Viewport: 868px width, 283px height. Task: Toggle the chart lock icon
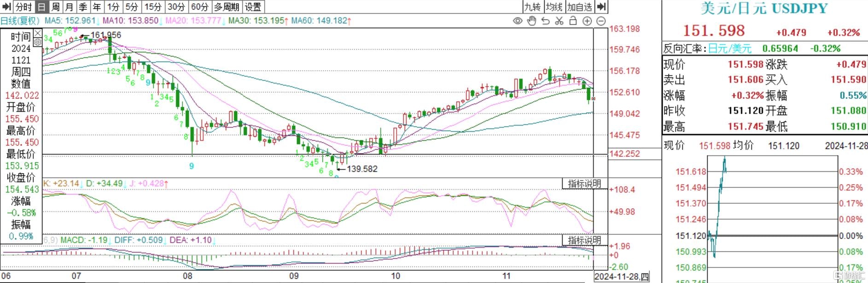point(573,21)
